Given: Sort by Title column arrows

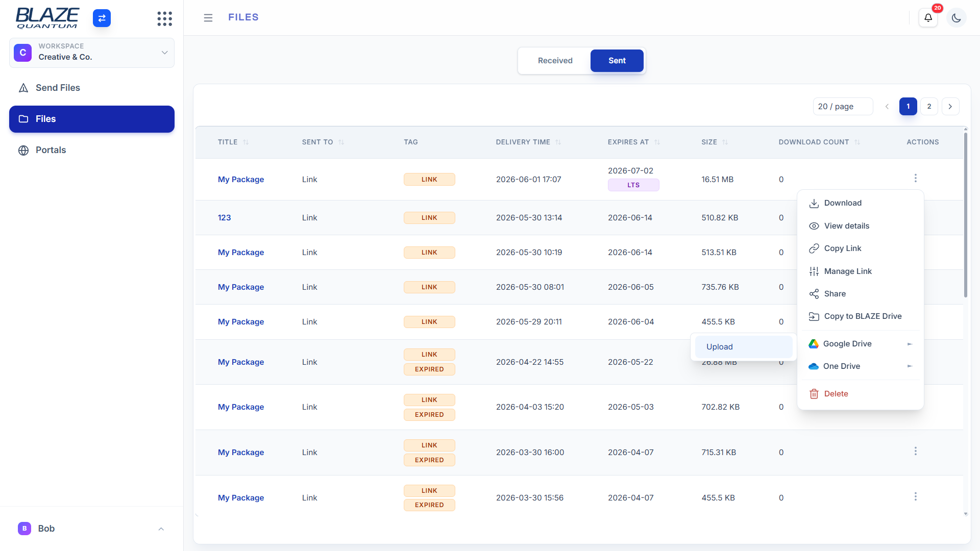Looking at the screenshot, I should click(246, 142).
